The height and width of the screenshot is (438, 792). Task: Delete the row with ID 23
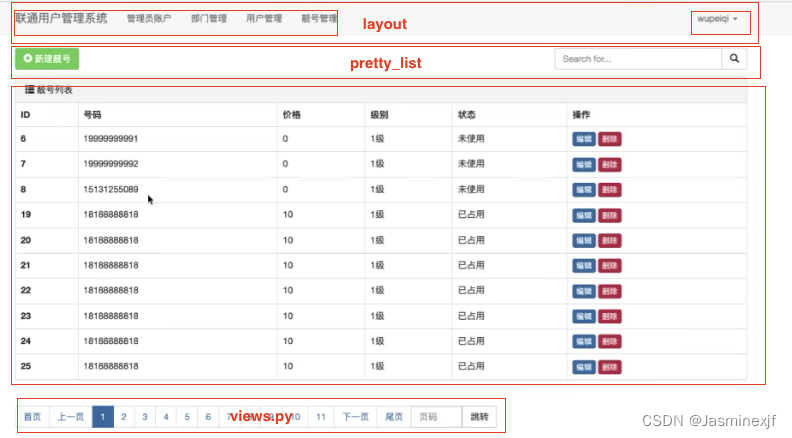pos(610,316)
